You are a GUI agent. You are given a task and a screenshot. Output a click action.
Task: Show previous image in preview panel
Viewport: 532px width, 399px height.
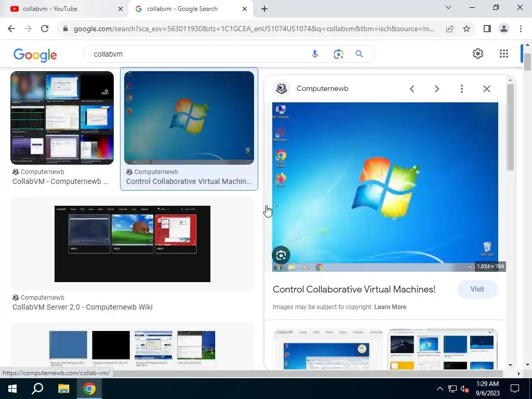(x=412, y=89)
